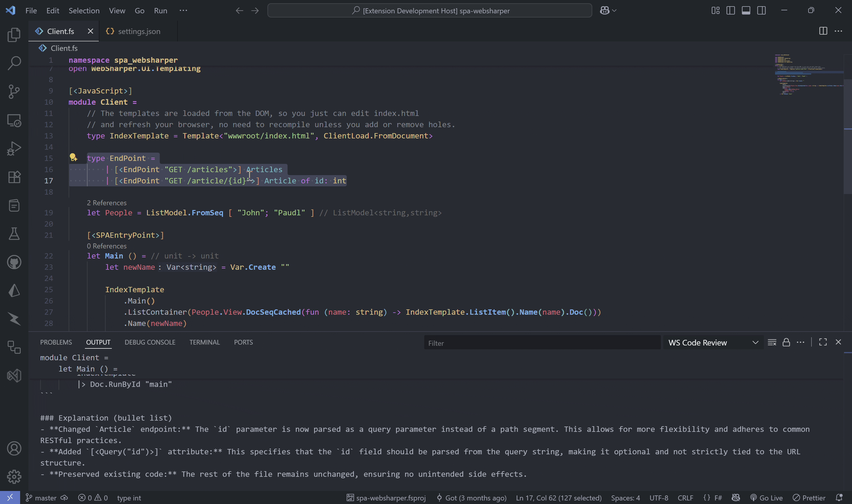Click the '0 References' code lens
The height and width of the screenshot is (504, 852).
point(106,246)
